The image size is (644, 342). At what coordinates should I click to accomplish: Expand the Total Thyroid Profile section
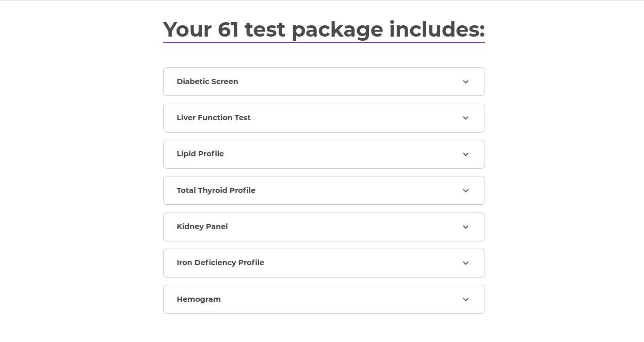coord(324,190)
